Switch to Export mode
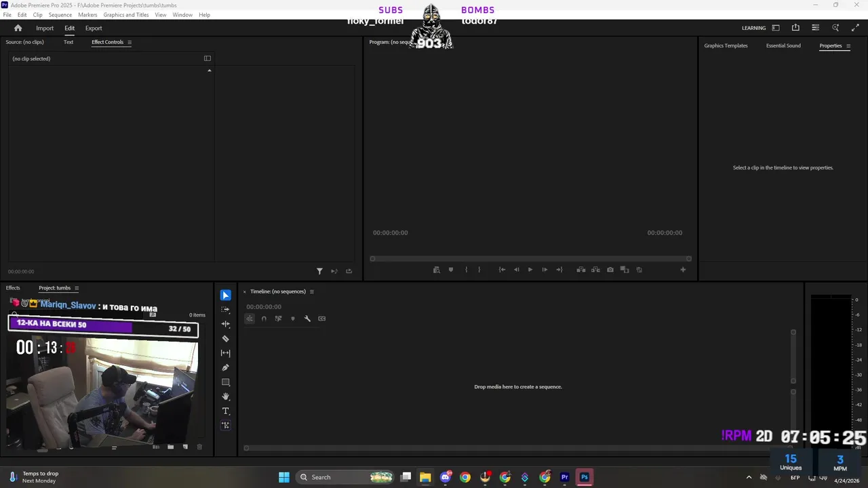This screenshot has height=488, width=868. tap(94, 28)
